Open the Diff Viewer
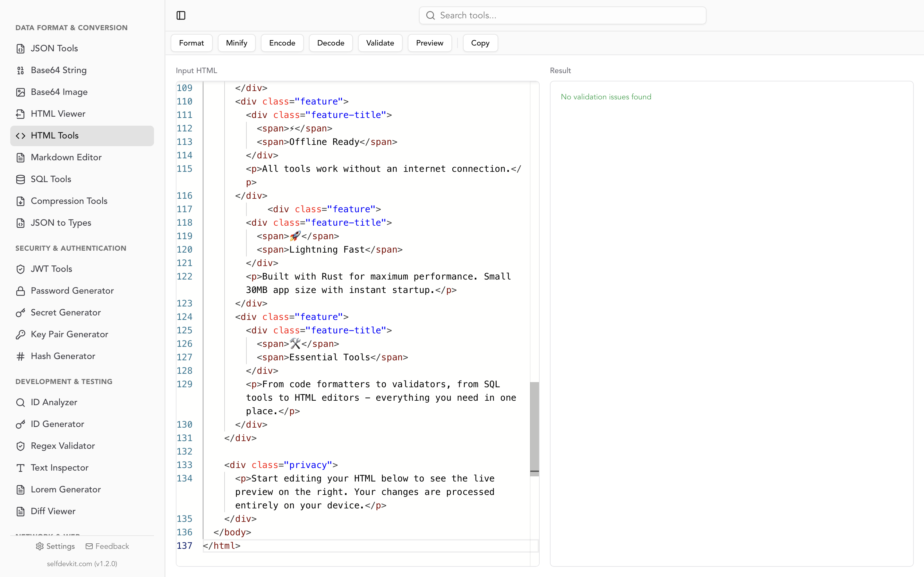Viewport: 924px width, 577px height. tap(53, 511)
